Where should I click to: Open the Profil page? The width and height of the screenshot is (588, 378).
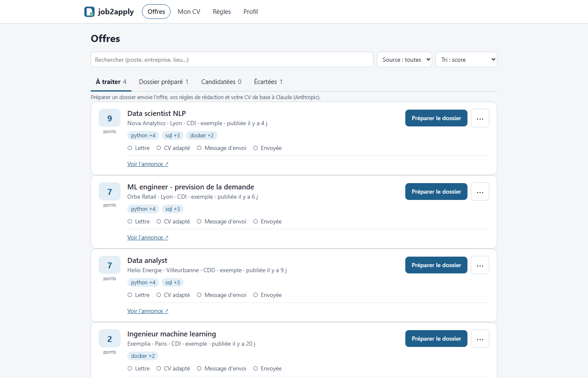tap(251, 12)
